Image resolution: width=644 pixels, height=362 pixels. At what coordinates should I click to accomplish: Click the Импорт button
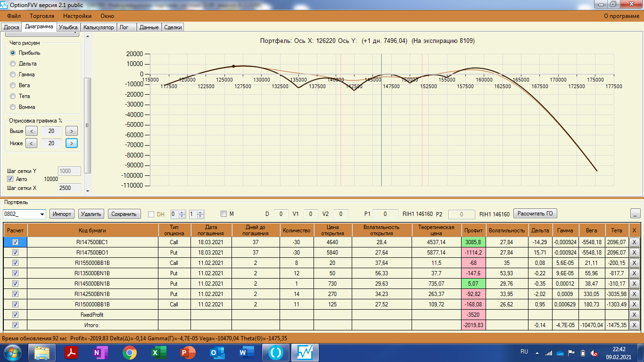[62, 214]
